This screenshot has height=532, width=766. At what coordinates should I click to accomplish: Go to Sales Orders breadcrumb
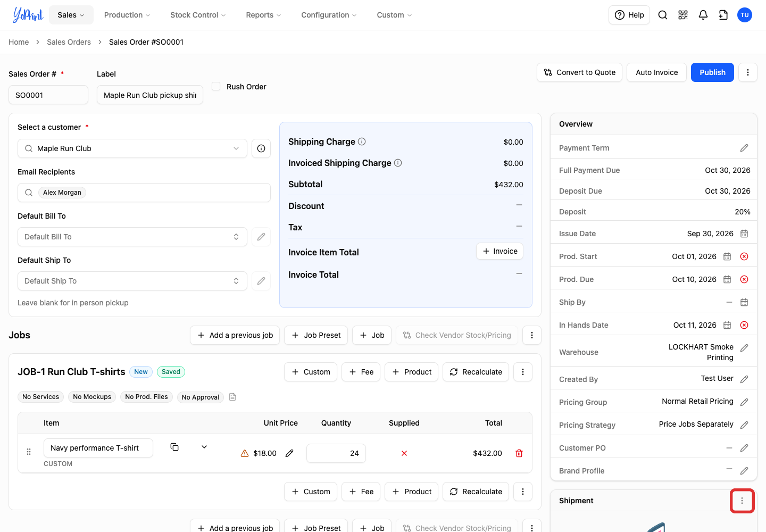tap(69, 42)
